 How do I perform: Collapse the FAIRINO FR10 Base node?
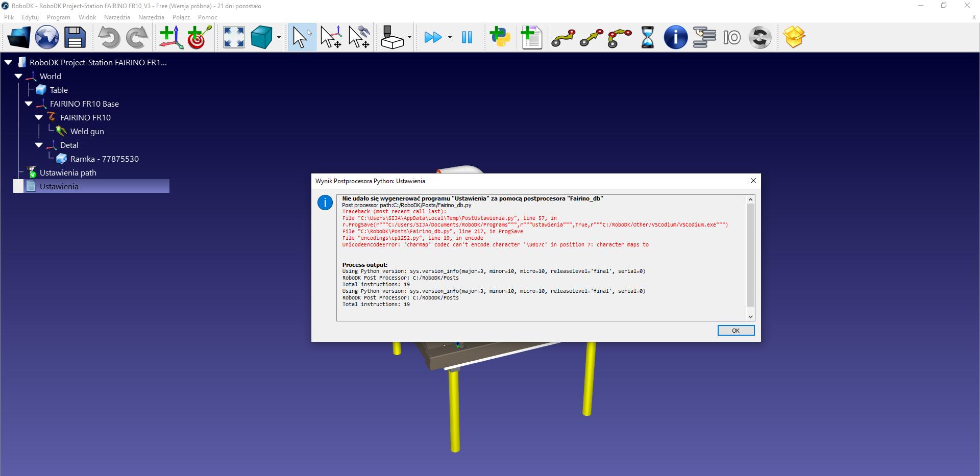click(x=29, y=104)
